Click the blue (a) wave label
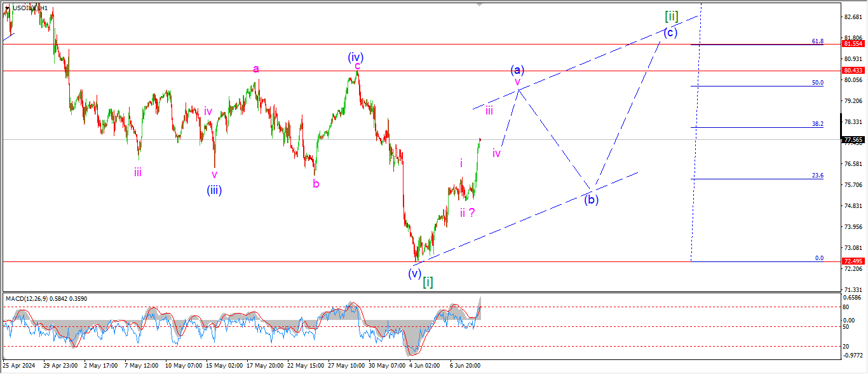The image size is (868, 374). click(x=517, y=69)
